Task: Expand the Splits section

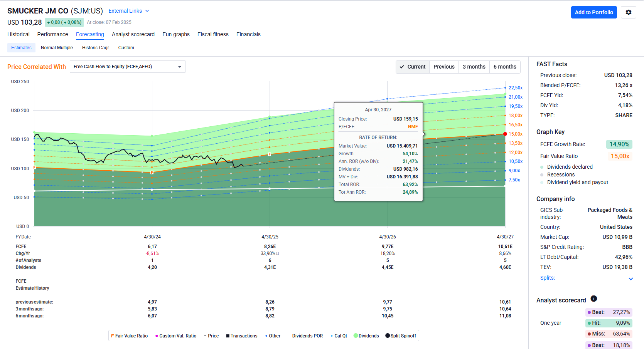Action: [631, 279]
